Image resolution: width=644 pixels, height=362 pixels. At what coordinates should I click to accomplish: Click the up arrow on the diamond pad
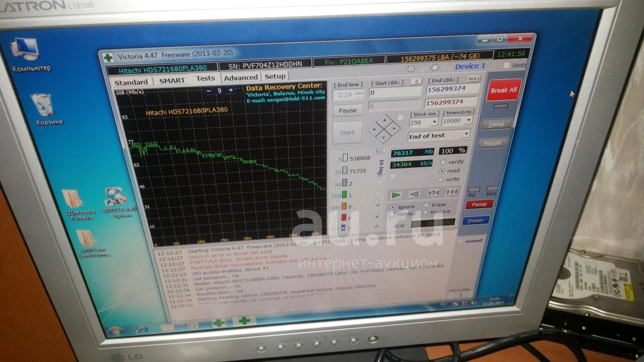tap(384, 121)
